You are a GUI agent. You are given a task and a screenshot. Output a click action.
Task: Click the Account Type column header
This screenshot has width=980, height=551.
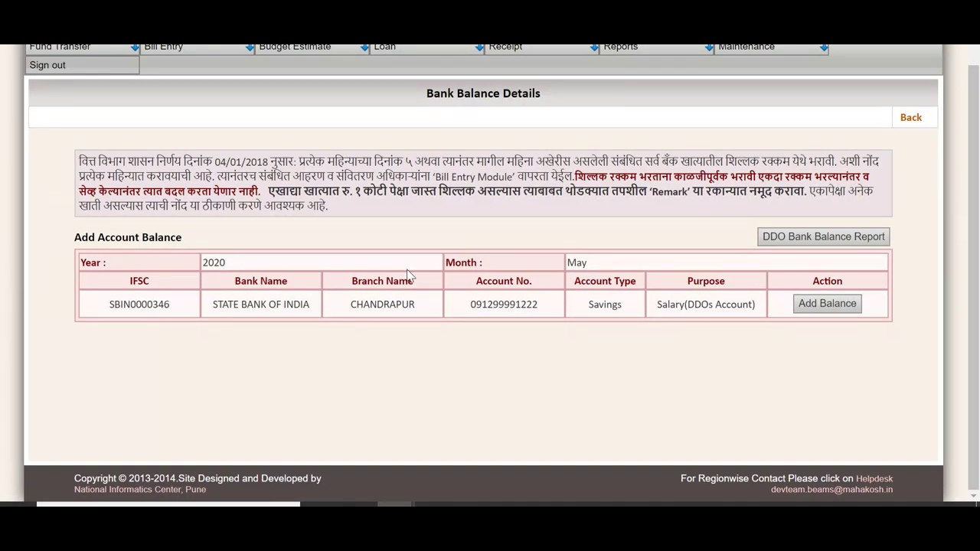click(x=605, y=281)
